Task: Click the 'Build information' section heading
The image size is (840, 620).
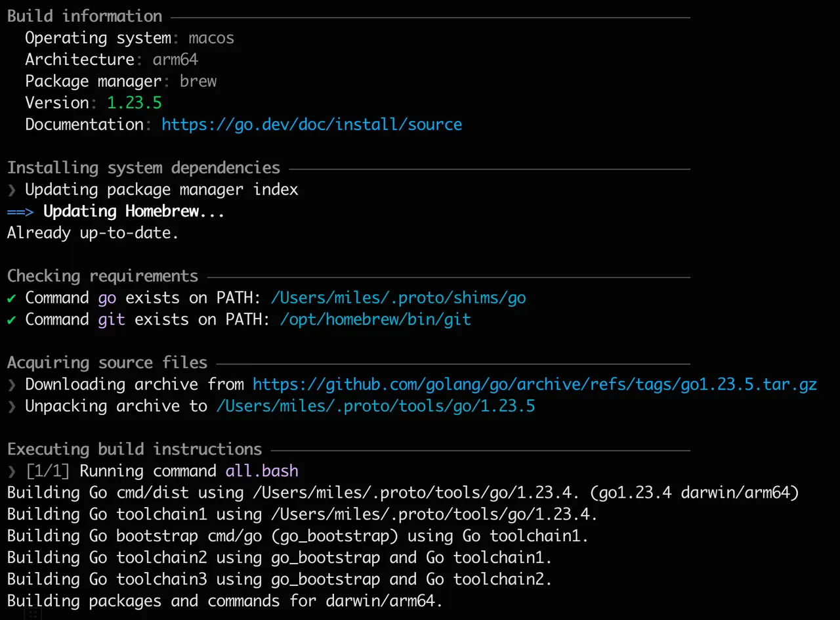Action: [x=85, y=16]
